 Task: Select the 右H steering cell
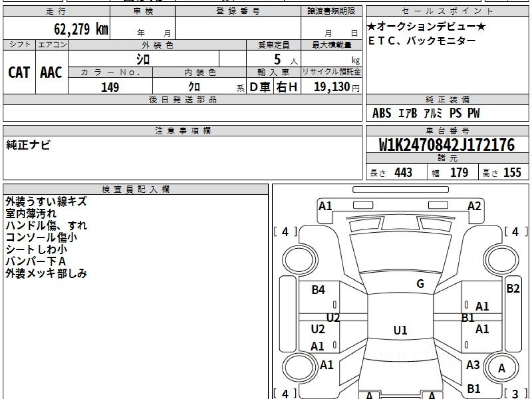tap(287, 87)
